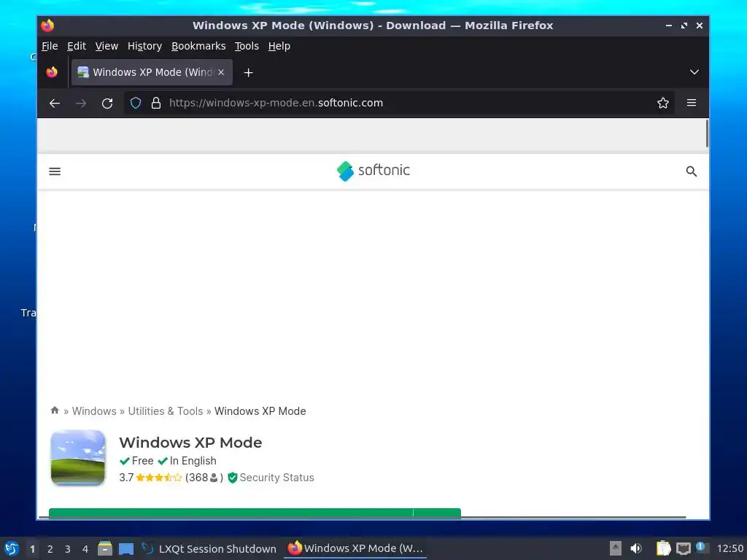Open the file manager taskbar icon

(105, 548)
